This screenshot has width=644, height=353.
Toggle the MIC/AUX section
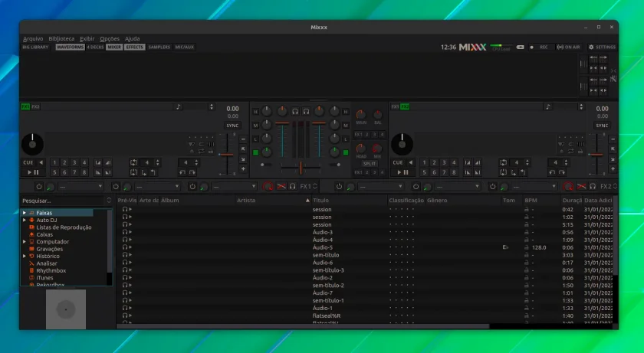[185, 47]
